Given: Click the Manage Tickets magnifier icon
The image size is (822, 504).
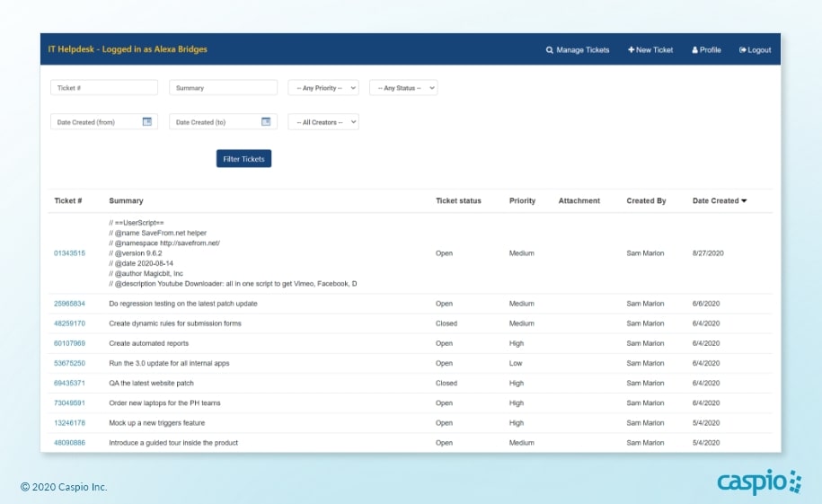Looking at the screenshot, I should tap(550, 50).
